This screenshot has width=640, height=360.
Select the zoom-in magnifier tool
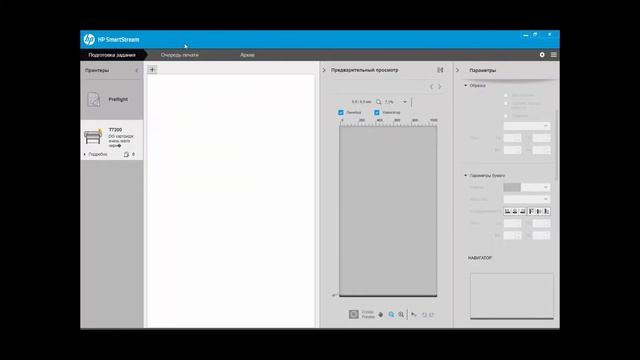coord(401,315)
